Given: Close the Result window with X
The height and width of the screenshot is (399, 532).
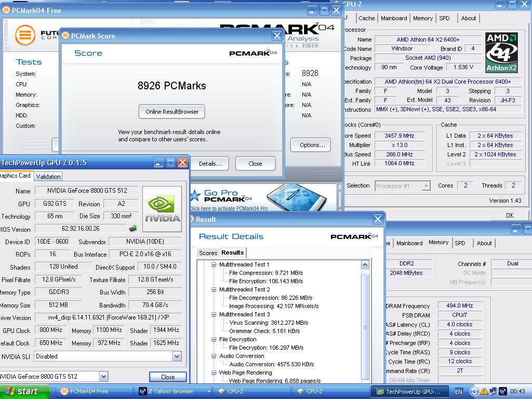Looking at the screenshot, I should [378, 219].
